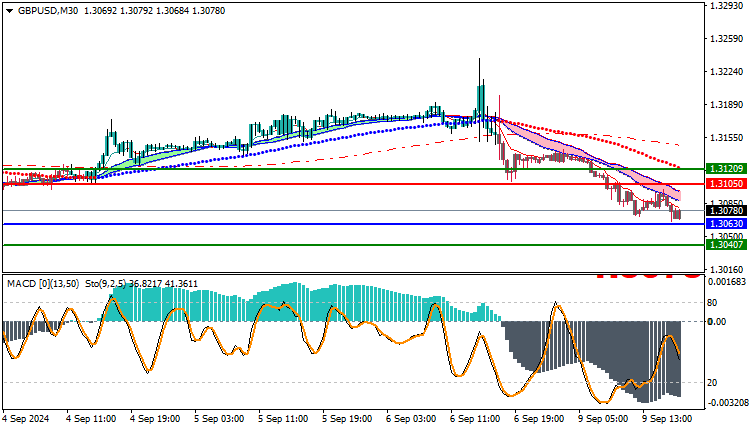The width and height of the screenshot is (750, 430).
Task: Select the 5 Sep 03:00 time label
Action: click(x=219, y=419)
